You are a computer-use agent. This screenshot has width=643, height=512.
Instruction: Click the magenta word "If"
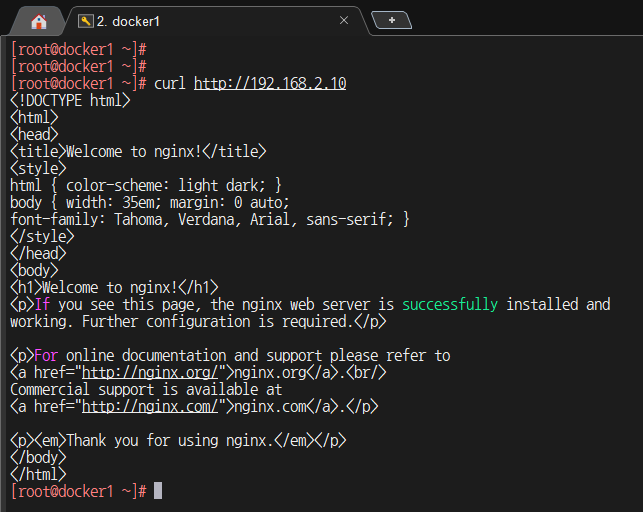[42, 305]
